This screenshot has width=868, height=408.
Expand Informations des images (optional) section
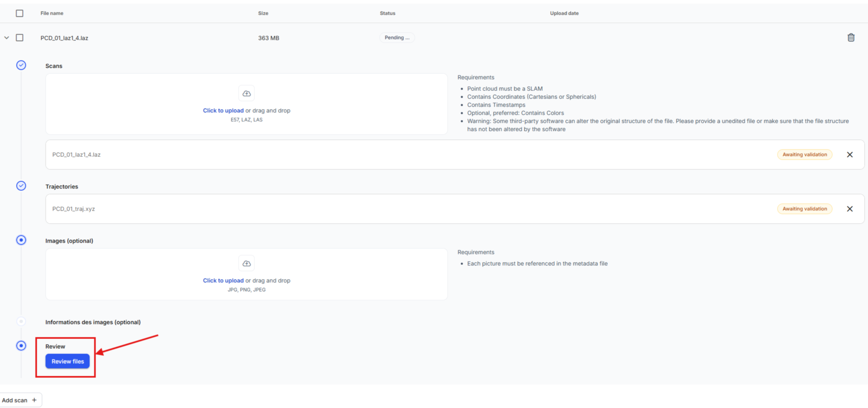[x=93, y=322]
